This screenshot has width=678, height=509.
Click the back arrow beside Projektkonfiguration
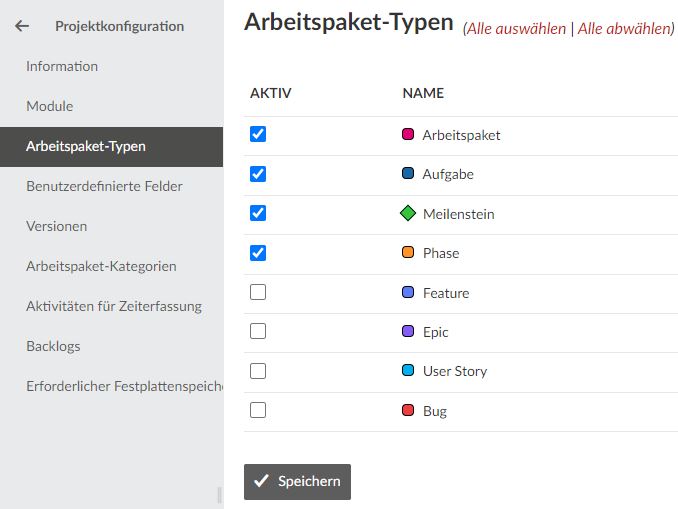(22, 26)
